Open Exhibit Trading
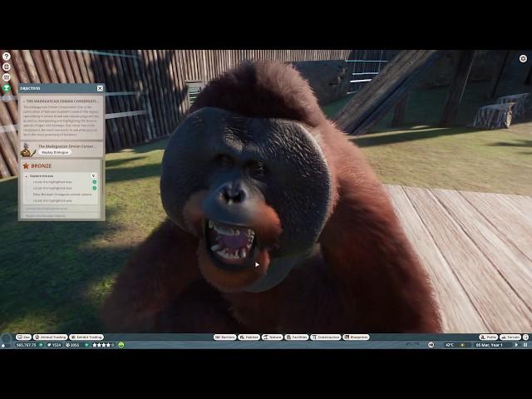The height and width of the screenshot is (399, 532). click(x=86, y=337)
